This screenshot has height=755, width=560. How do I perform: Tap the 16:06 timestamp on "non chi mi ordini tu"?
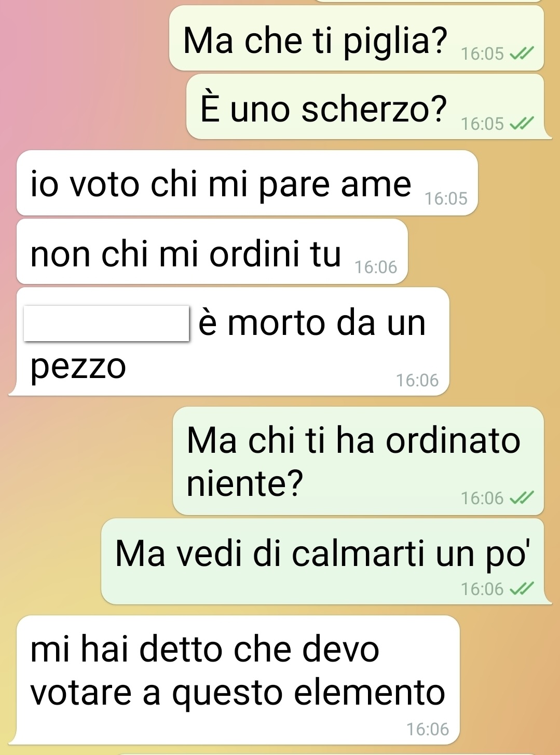376,267
